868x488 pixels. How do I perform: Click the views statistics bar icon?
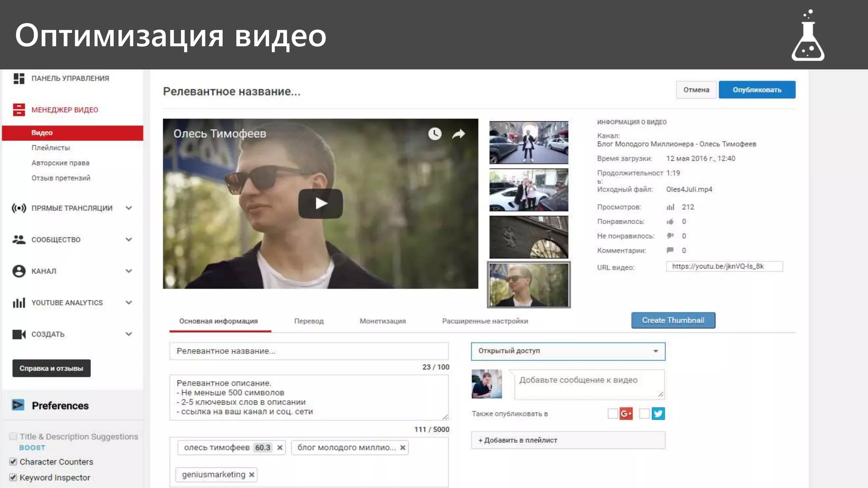click(670, 207)
